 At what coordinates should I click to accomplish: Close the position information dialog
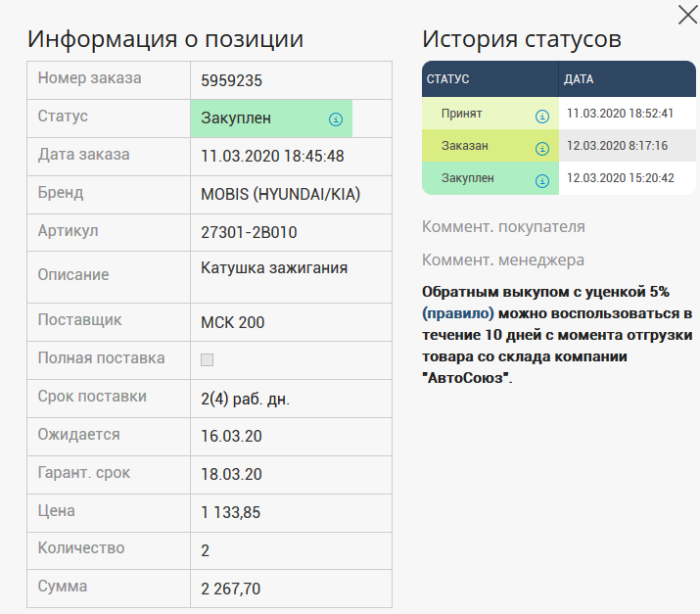click(687, 14)
